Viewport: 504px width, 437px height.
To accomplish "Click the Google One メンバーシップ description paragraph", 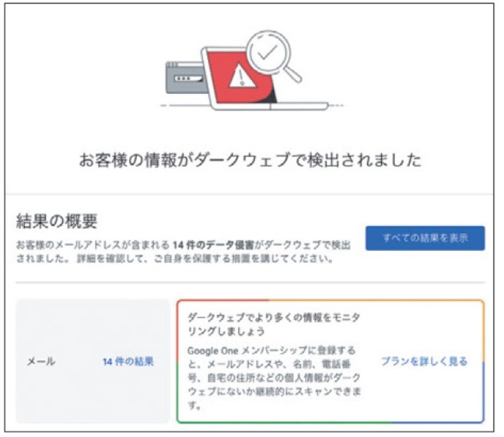I will pyautogui.click(x=274, y=378).
